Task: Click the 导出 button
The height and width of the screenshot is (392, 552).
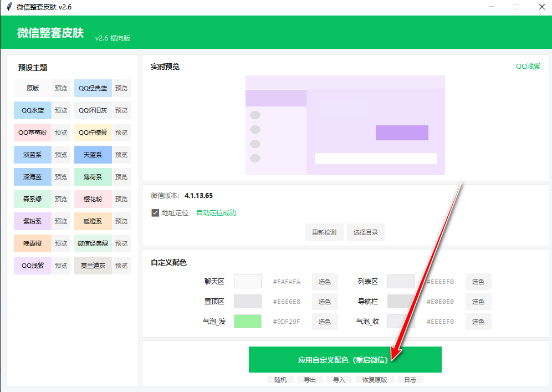Action: 310,380
